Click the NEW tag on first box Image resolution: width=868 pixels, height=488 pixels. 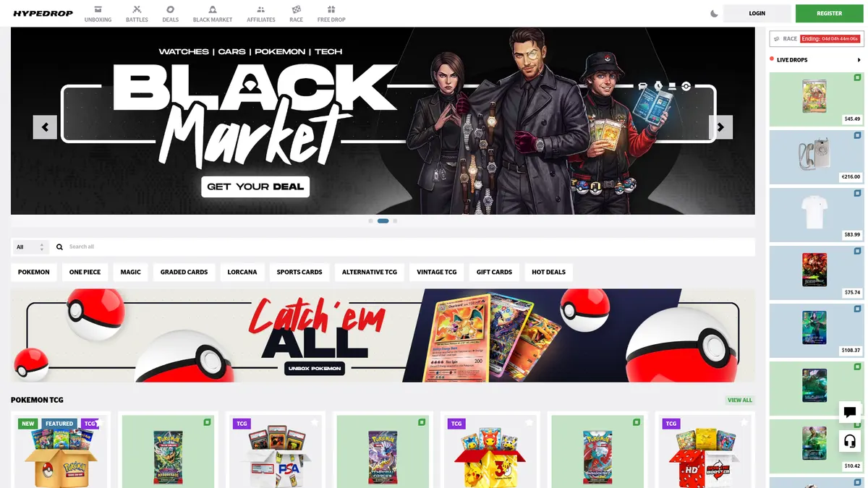[28, 424]
